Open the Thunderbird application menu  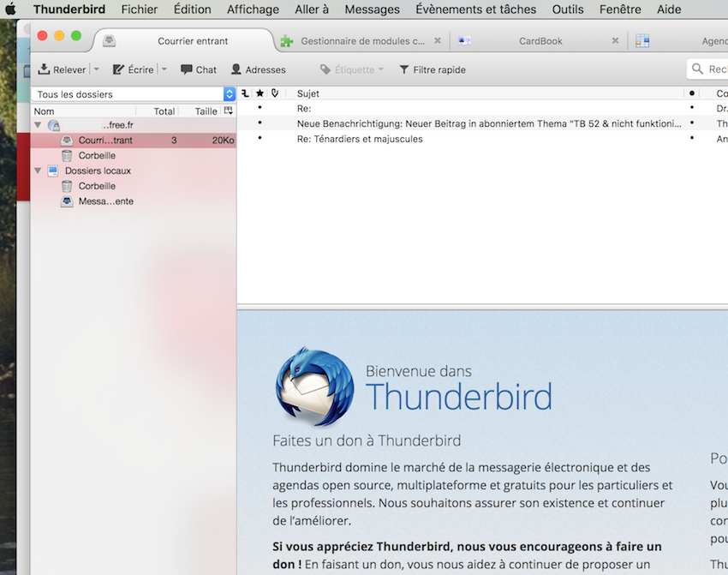[x=69, y=9]
